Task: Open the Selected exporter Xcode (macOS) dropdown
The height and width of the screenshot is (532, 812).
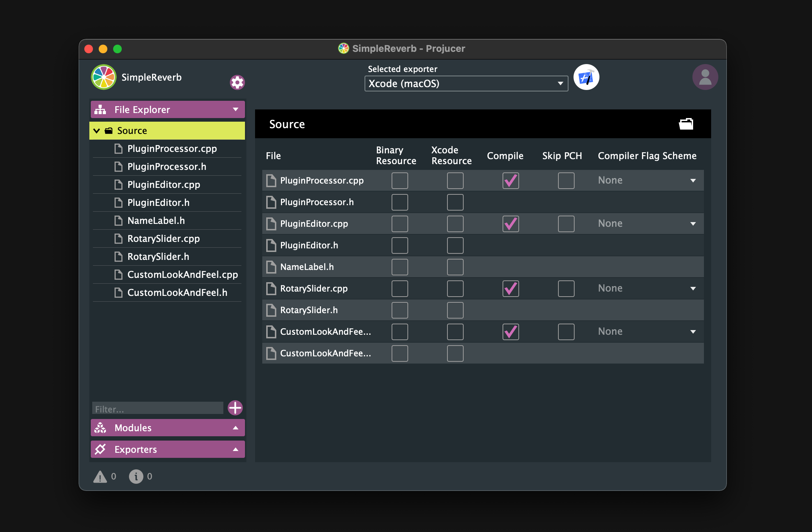Action: click(466, 84)
